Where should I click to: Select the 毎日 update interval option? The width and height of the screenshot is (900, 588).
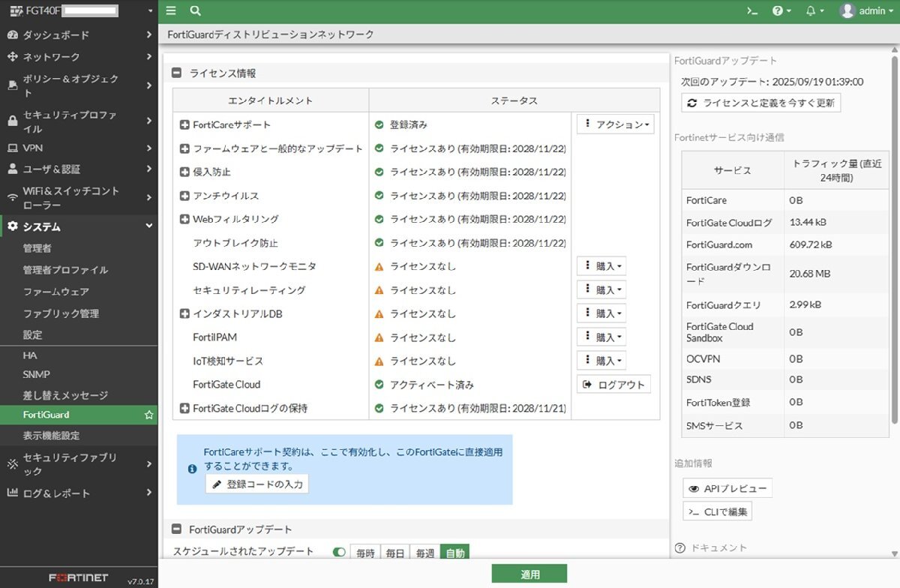coord(395,553)
